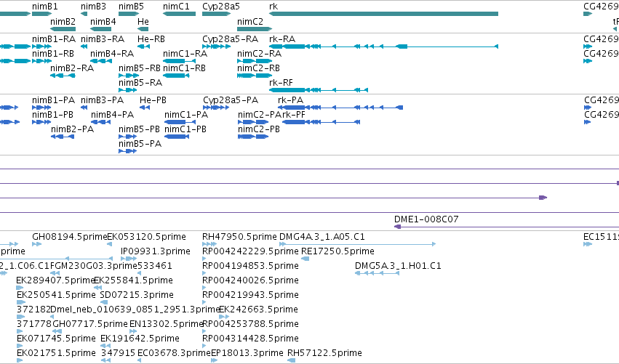Click the RP004194853.5prime label
The height and width of the screenshot is (364, 619).
pyautogui.click(x=250, y=266)
